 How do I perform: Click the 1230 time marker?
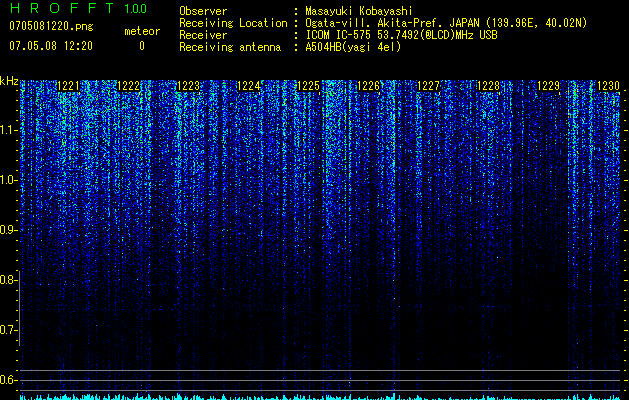click(x=608, y=86)
